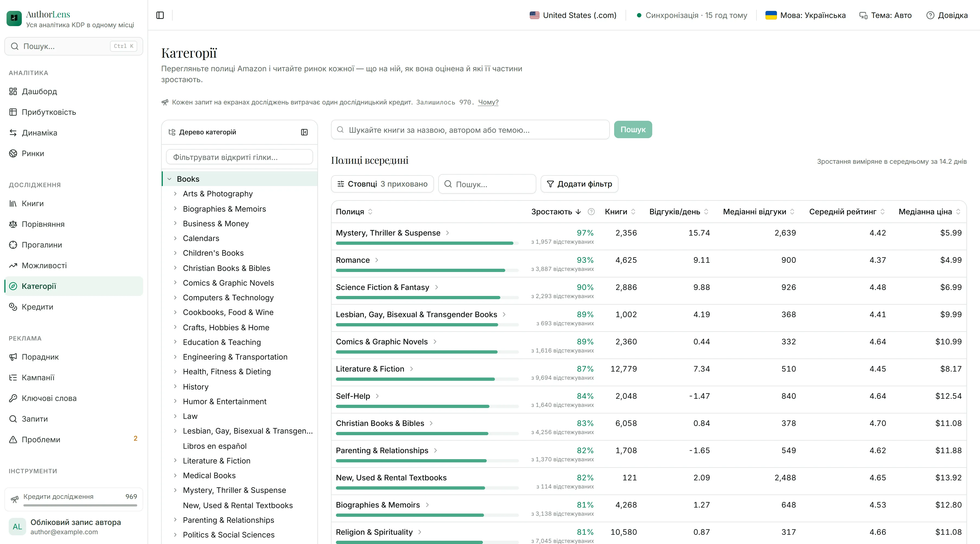Go to Динаміка section
The width and height of the screenshot is (980, 544).
point(74,133)
